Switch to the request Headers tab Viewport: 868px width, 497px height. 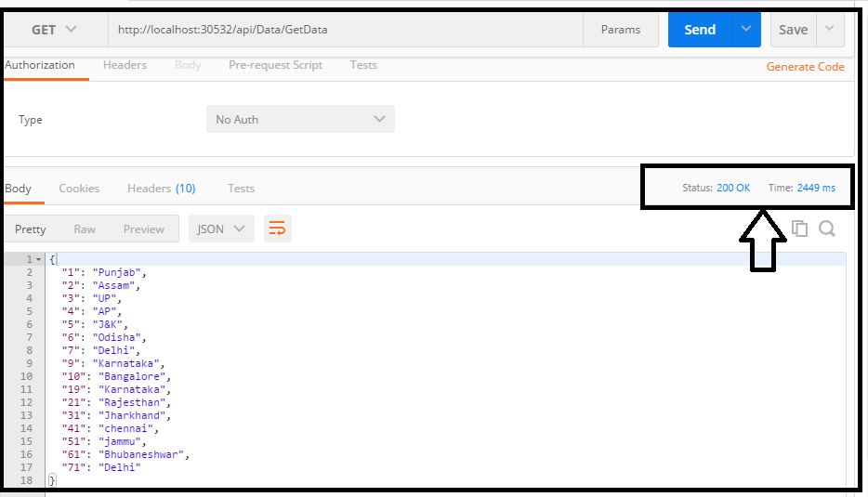click(x=125, y=65)
